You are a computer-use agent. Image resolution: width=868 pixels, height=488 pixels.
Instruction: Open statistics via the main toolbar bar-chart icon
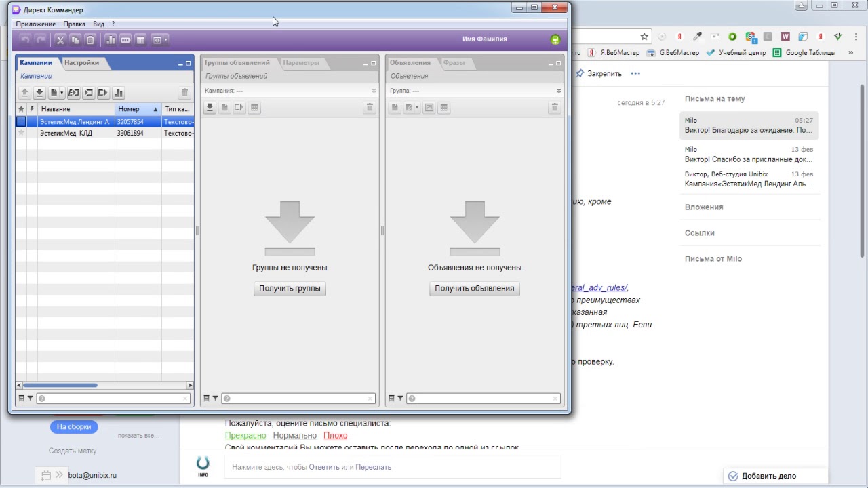point(111,40)
